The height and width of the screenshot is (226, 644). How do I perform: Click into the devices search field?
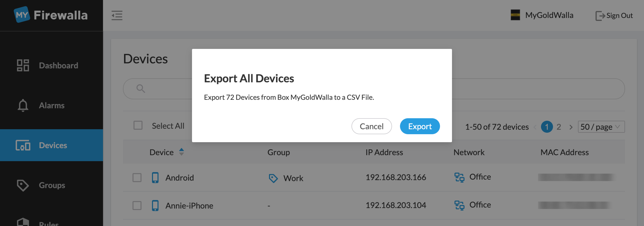tap(374, 89)
